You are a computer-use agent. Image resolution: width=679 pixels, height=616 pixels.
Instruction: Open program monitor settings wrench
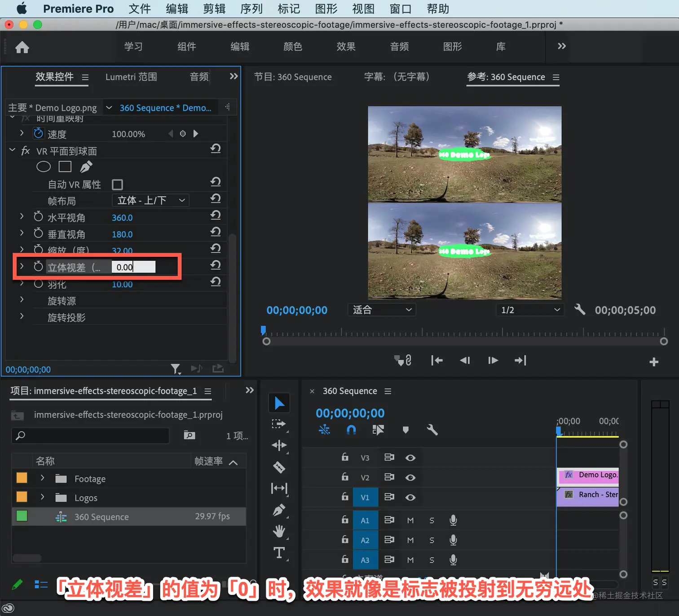580,309
